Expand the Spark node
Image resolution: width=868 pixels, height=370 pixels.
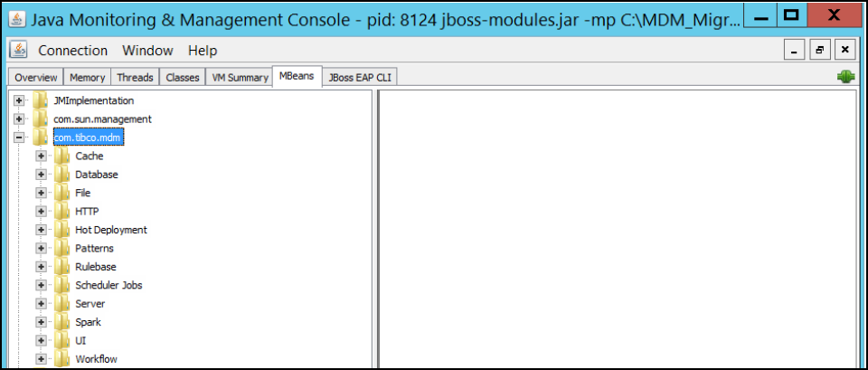click(x=41, y=322)
